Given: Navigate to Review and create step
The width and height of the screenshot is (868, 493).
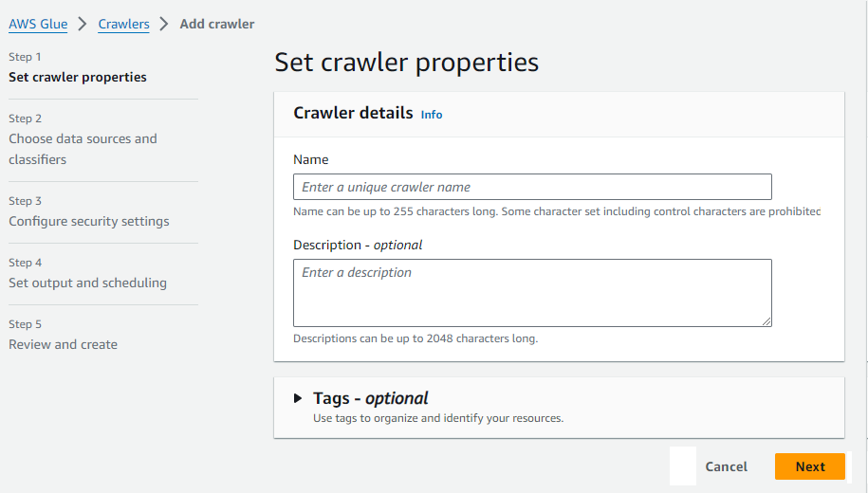Looking at the screenshot, I should tap(64, 344).
